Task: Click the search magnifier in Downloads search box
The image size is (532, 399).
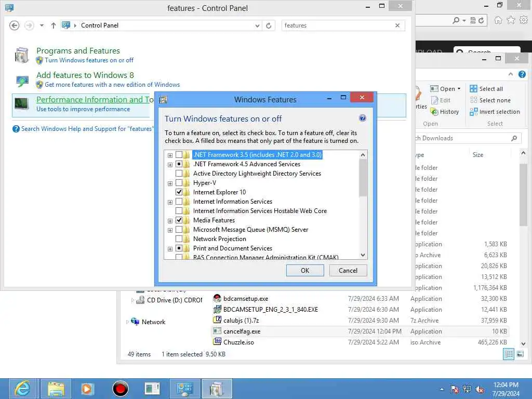Action: point(514,138)
